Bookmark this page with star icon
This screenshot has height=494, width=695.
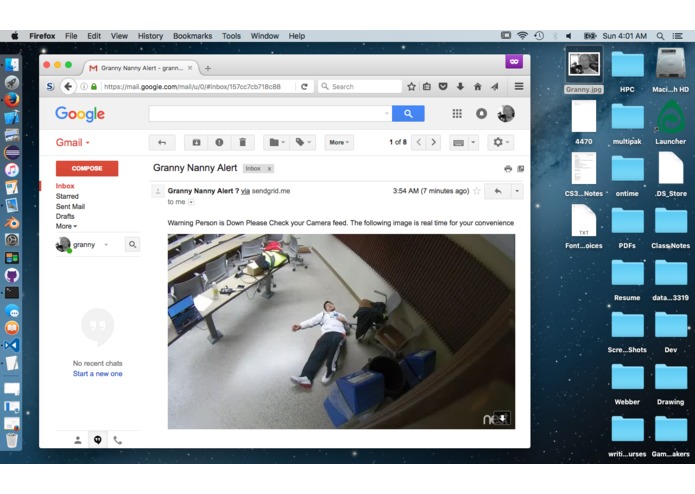click(x=411, y=86)
